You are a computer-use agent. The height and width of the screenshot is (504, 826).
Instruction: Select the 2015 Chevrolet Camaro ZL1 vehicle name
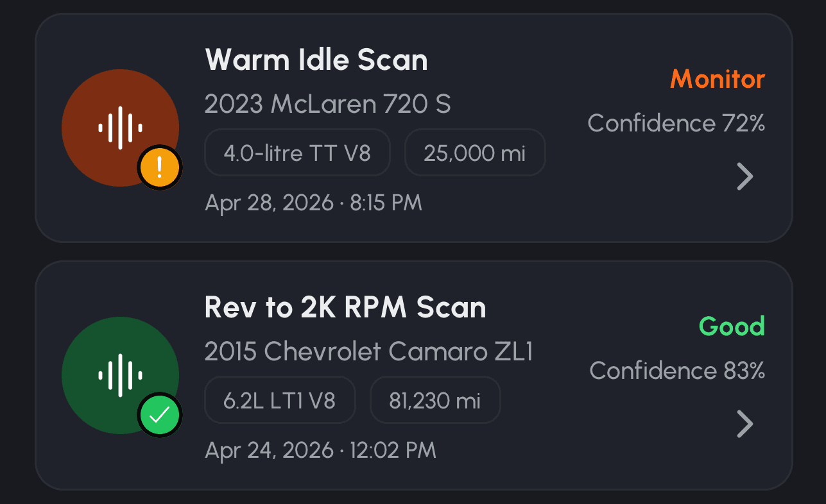tap(369, 351)
